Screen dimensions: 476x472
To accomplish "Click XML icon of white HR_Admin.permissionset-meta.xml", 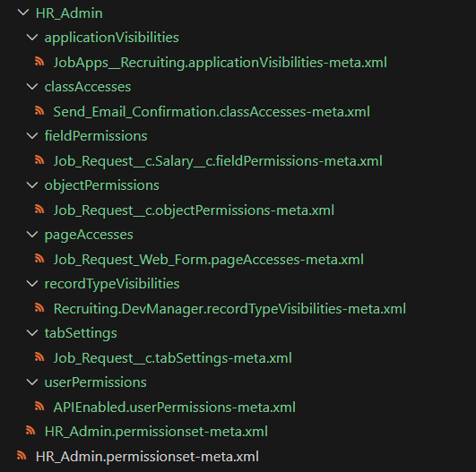I will coord(22,455).
